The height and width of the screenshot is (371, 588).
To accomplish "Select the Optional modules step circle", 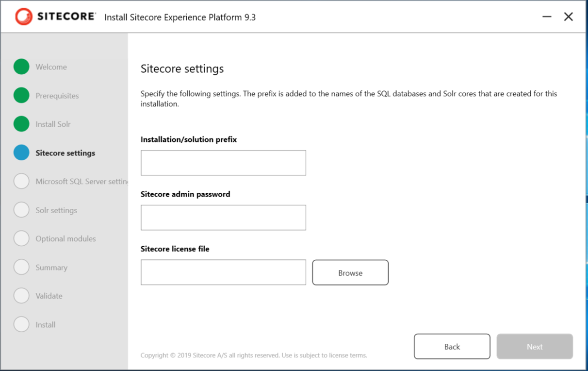I will pos(21,238).
